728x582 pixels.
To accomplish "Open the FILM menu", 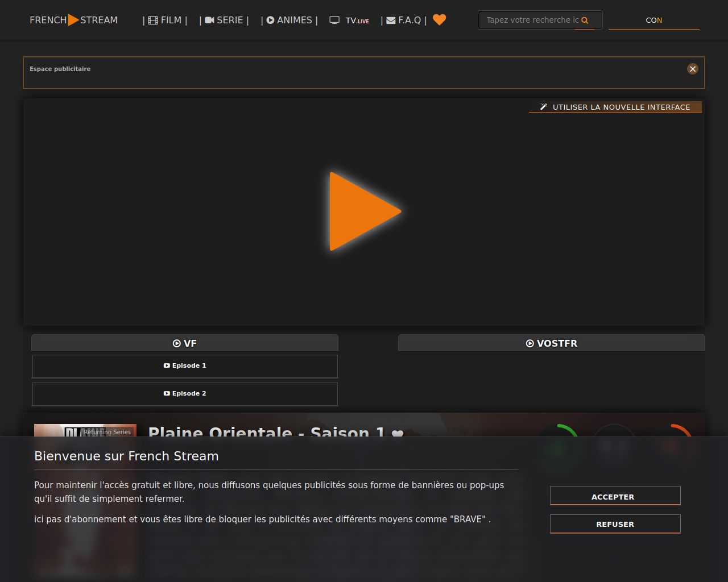I will [x=165, y=20].
